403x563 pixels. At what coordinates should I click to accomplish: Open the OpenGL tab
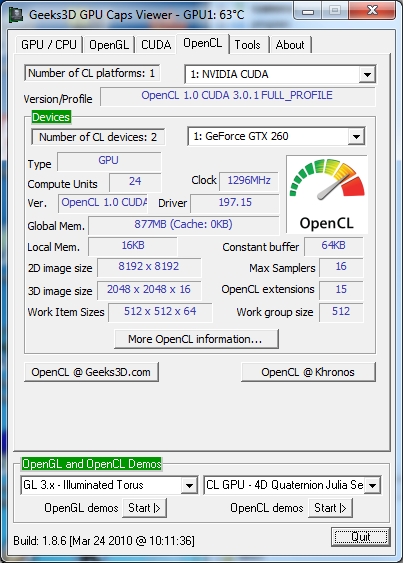(109, 45)
